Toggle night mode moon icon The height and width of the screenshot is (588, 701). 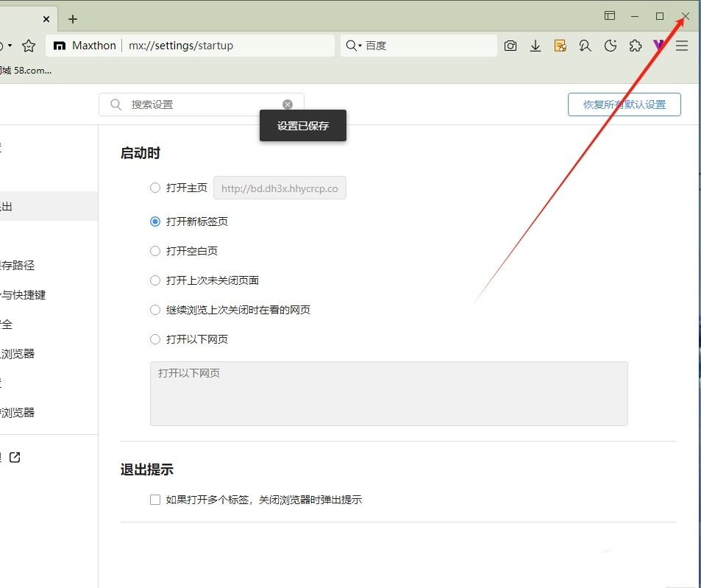click(x=611, y=46)
